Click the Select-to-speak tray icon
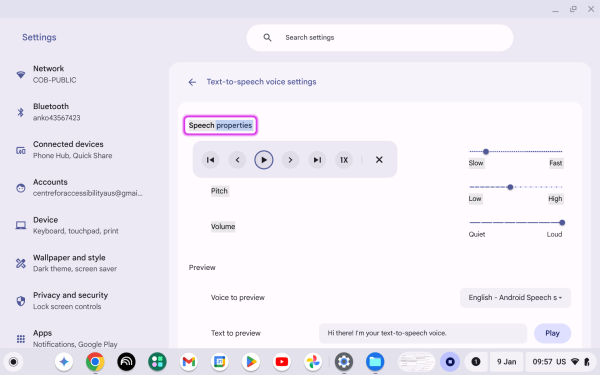Screen dimensions: 600x375 tap(450, 362)
